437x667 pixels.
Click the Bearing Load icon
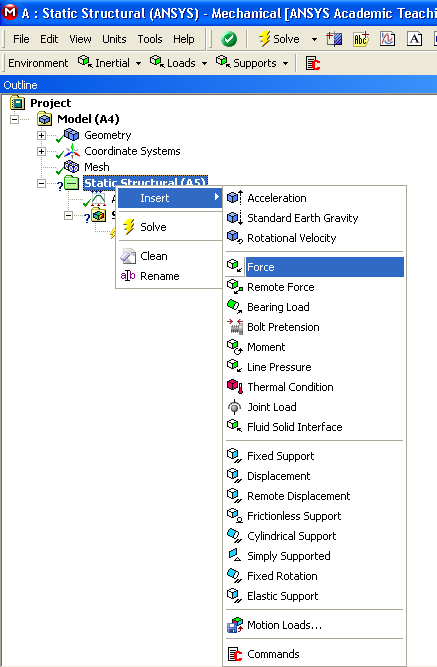[x=234, y=307]
